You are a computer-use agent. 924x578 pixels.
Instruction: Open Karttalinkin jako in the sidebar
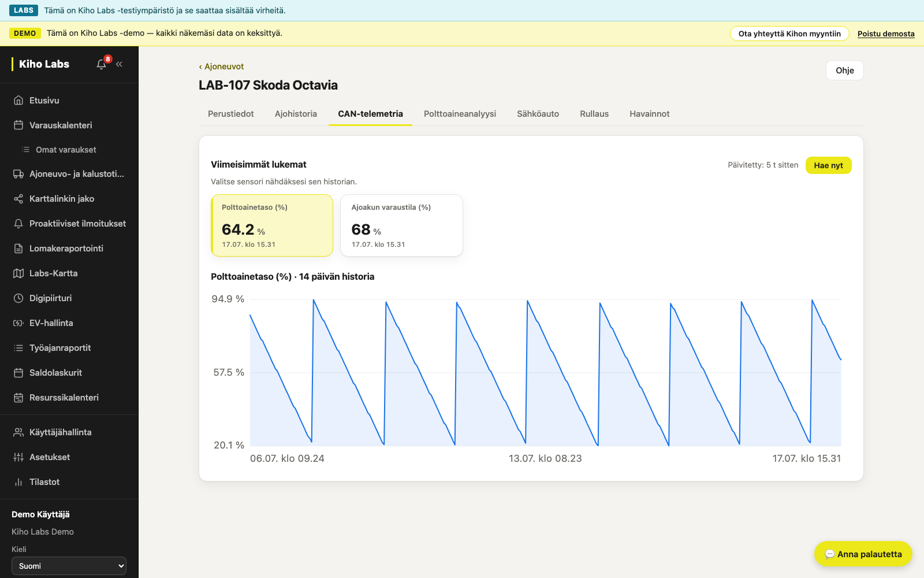pyautogui.click(x=69, y=199)
